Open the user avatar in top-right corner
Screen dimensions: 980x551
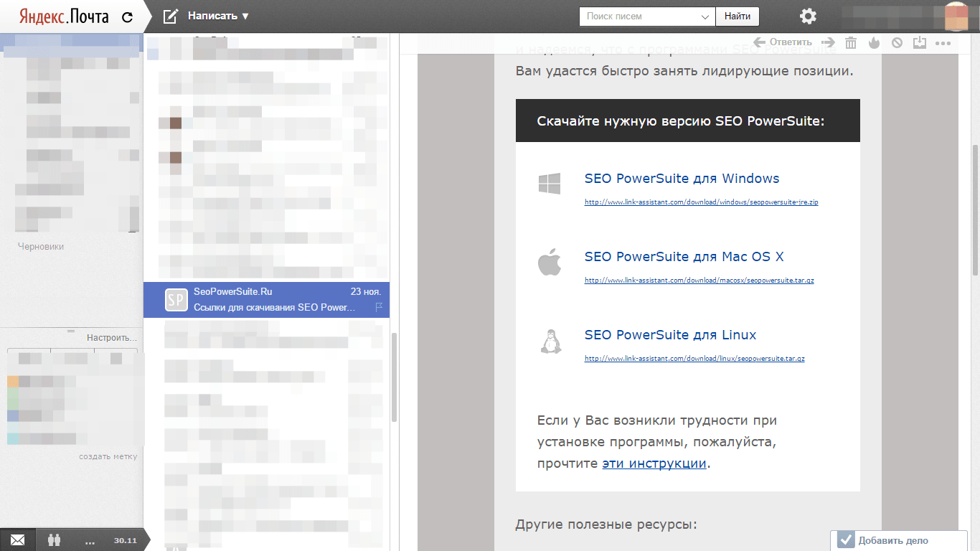[x=956, y=17]
